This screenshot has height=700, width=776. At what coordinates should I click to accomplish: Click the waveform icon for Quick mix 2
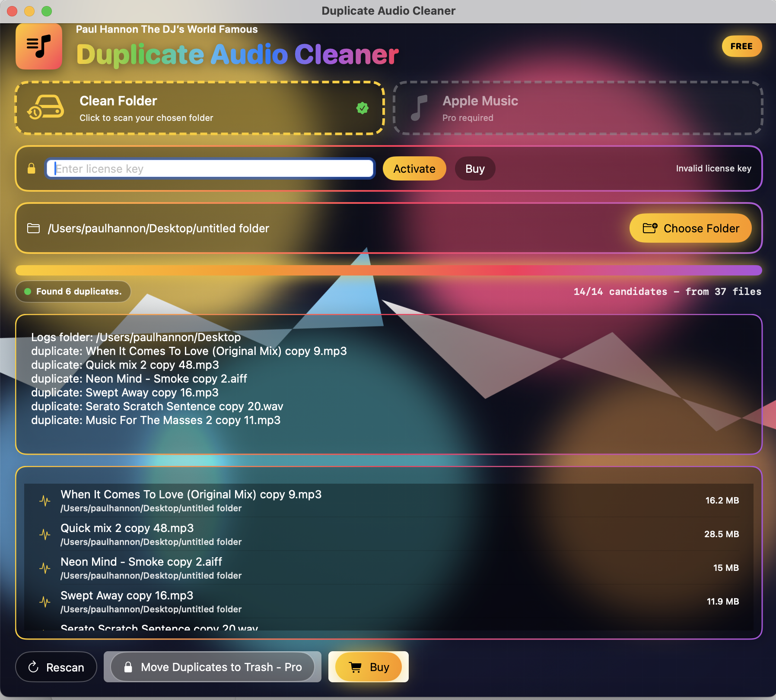(45, 534)
